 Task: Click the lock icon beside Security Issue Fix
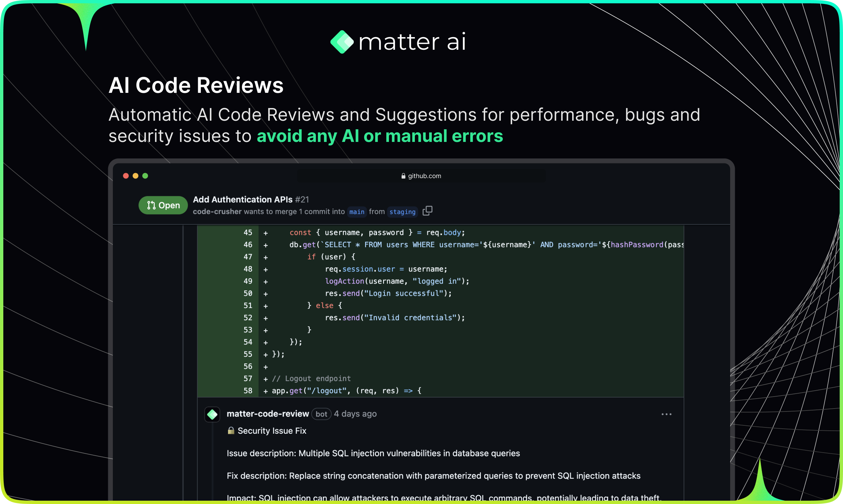point(231,430)
